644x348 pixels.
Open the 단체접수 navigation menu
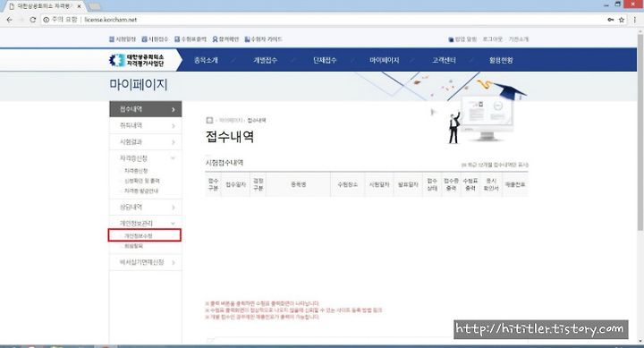click(325, 60)
